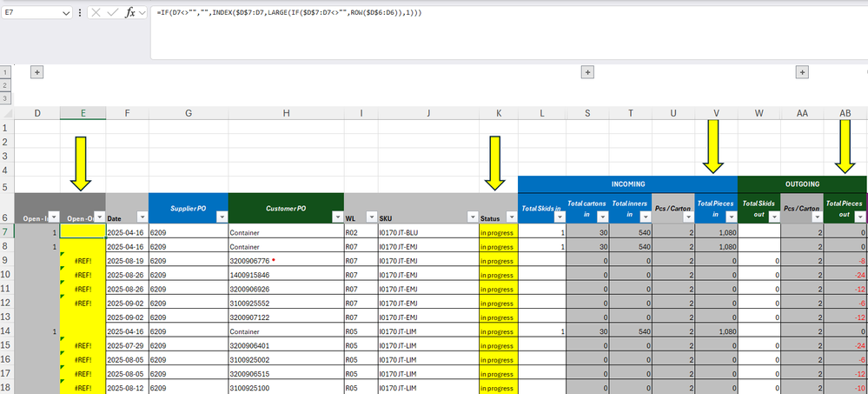Open the Status column filter dropdown

click(511, 217)
